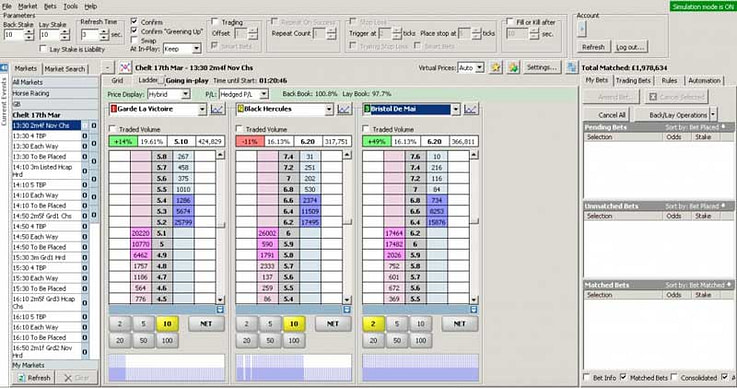Enable the Swap checkbox
This screenshot has width=737, height=388.
[134, 40]
